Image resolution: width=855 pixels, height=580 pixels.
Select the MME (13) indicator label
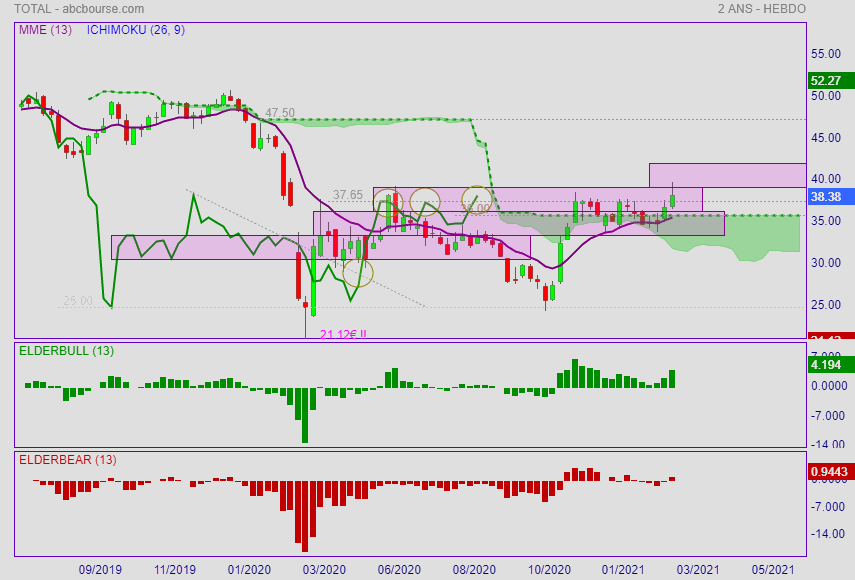pyautogui.click(x=45, y=30)
